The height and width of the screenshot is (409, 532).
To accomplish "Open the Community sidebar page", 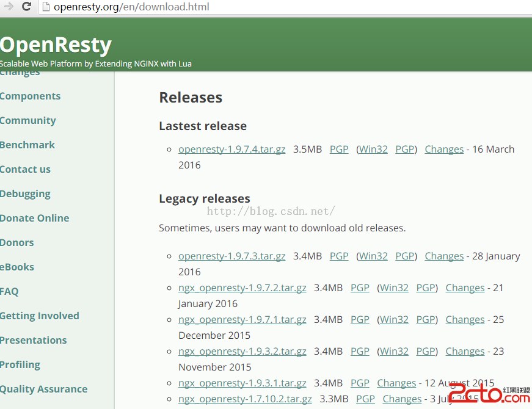I will (x=28, y=121).
